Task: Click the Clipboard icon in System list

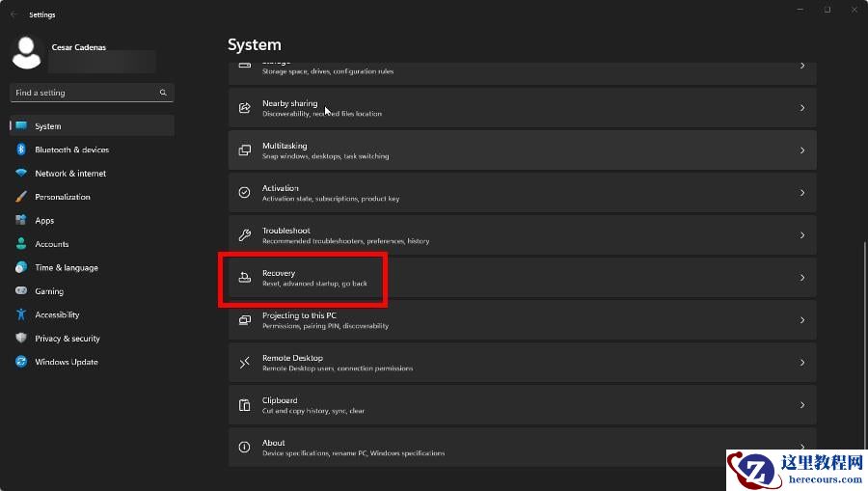Action: tap(244, 405)
